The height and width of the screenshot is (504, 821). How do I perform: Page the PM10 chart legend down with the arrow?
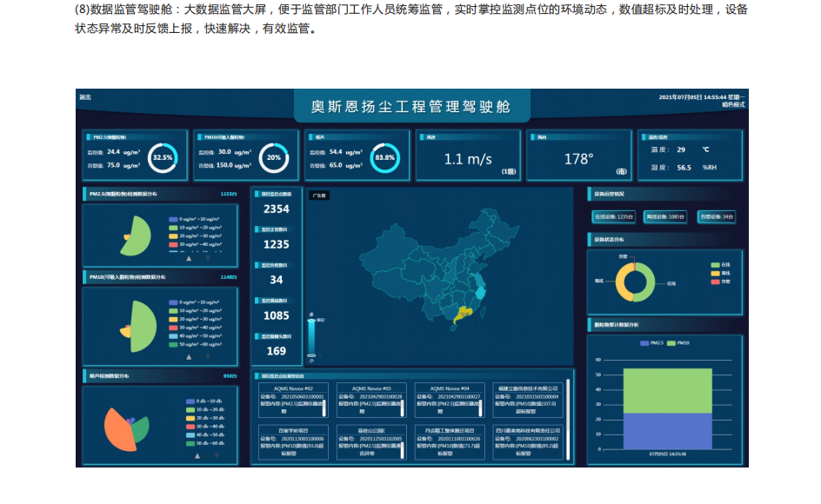click(x=208, y=357)
